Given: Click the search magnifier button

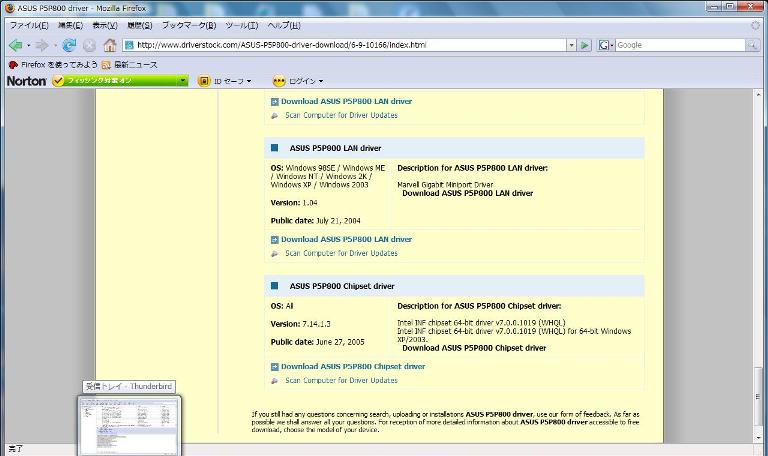Looking at the screenshot, I should [752, 45].
